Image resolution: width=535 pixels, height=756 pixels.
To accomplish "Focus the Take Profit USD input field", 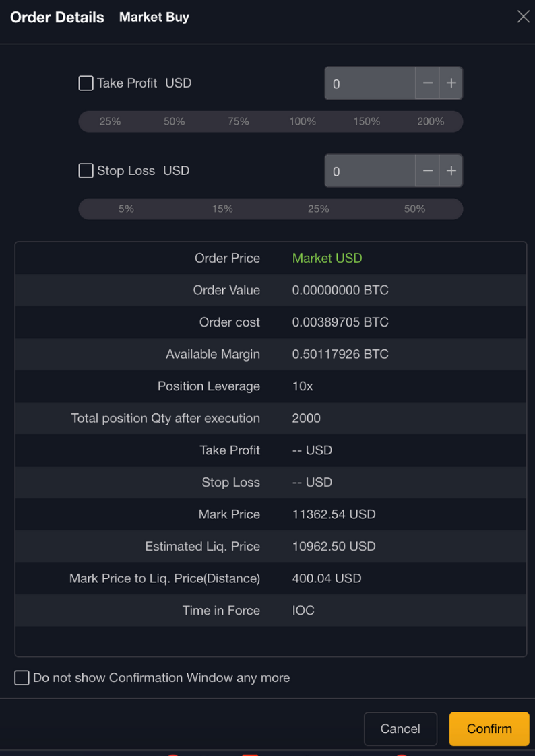I will point(370,83).
